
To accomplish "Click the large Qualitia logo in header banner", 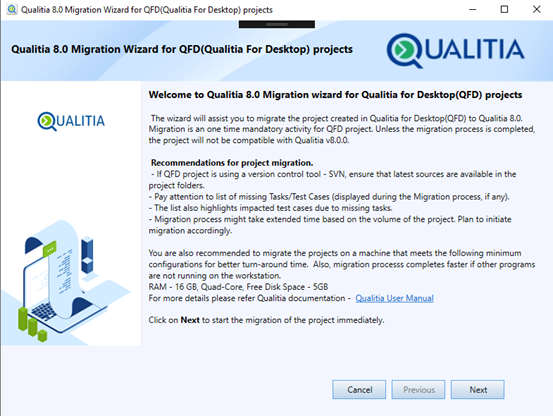I will (455, 50).
